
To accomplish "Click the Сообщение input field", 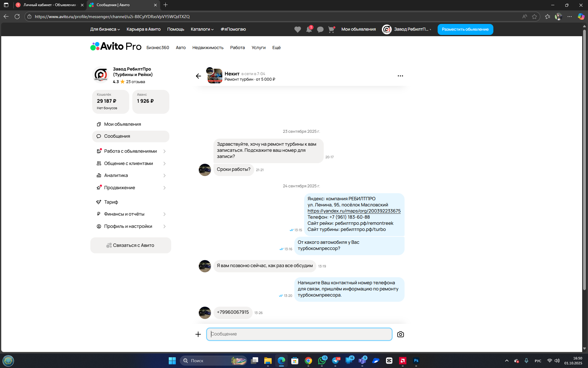I will (x=299, y=334).
